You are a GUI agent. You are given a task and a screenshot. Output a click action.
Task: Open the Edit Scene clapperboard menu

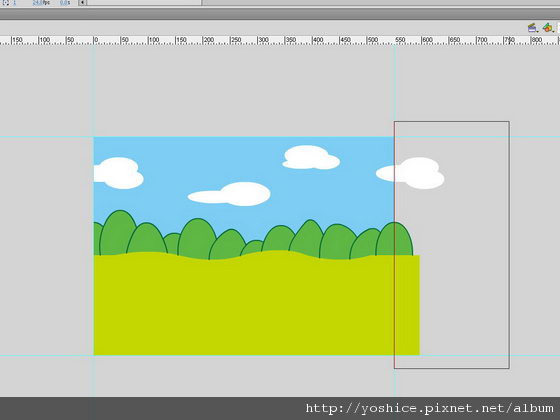coord(532,28)
